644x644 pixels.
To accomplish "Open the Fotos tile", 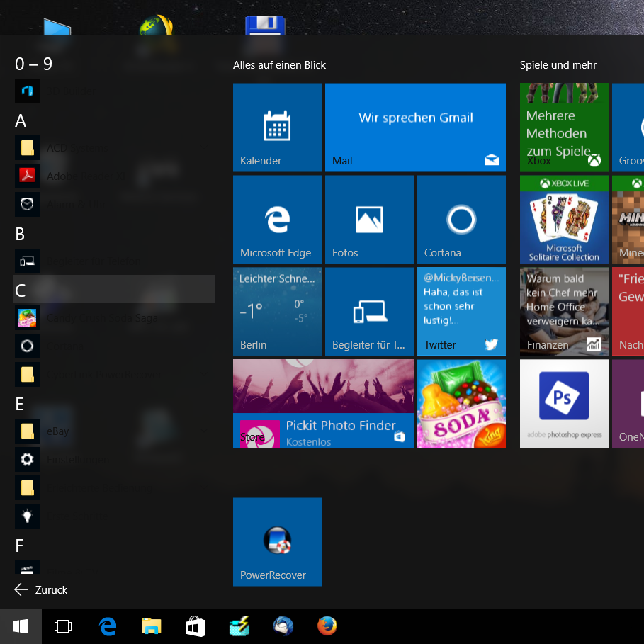I will 369,220.
